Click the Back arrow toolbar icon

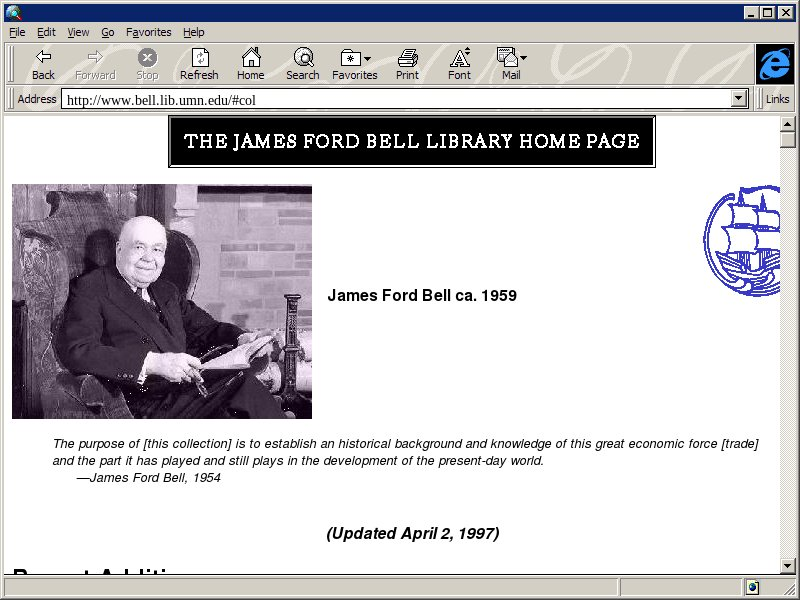click(43, 58)
